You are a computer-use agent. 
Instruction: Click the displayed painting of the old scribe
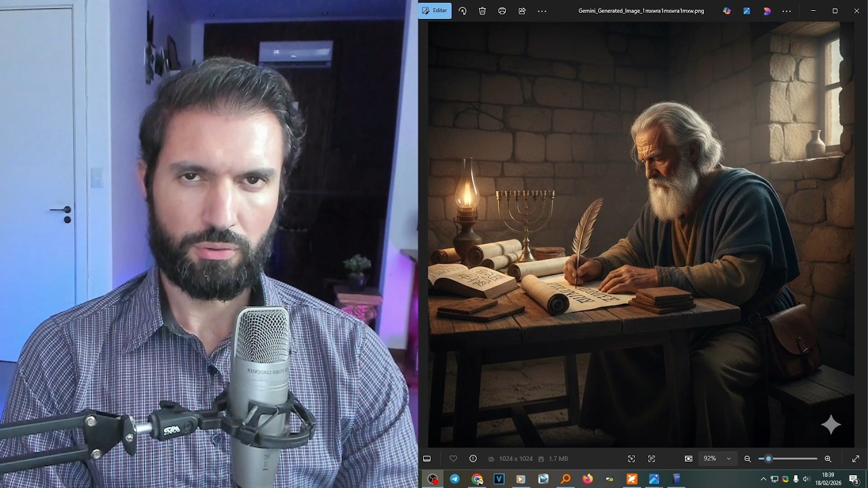(641, 235)
